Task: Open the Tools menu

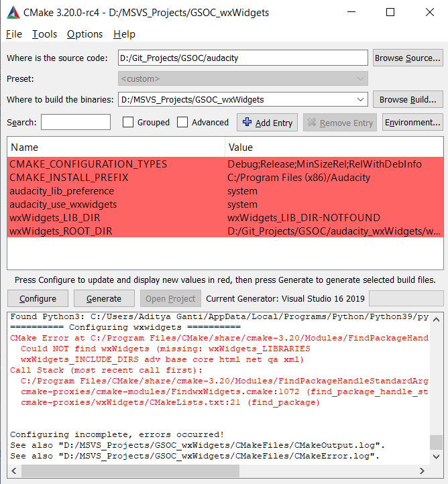Action: click(x=44, y=34)
